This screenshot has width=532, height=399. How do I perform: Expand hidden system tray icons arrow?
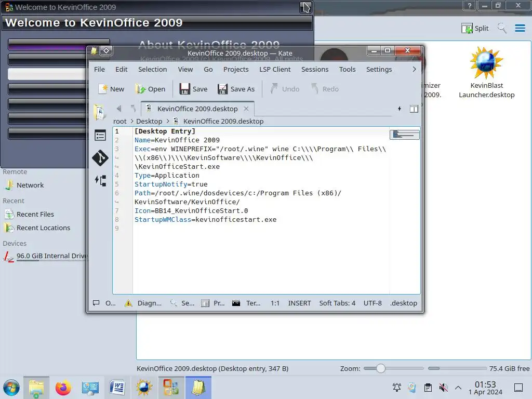(458, 388)
